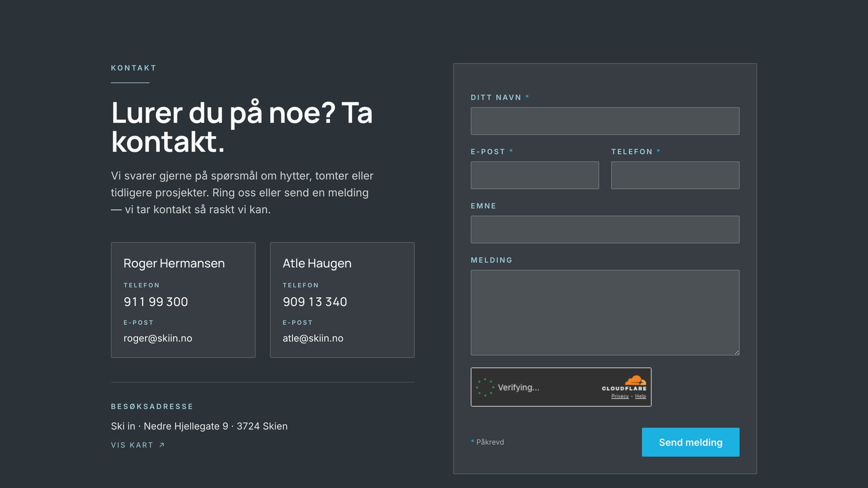This screenshot has width=868, height=488.
Task: Email atle@skiin.no
Action: point(313,338)
